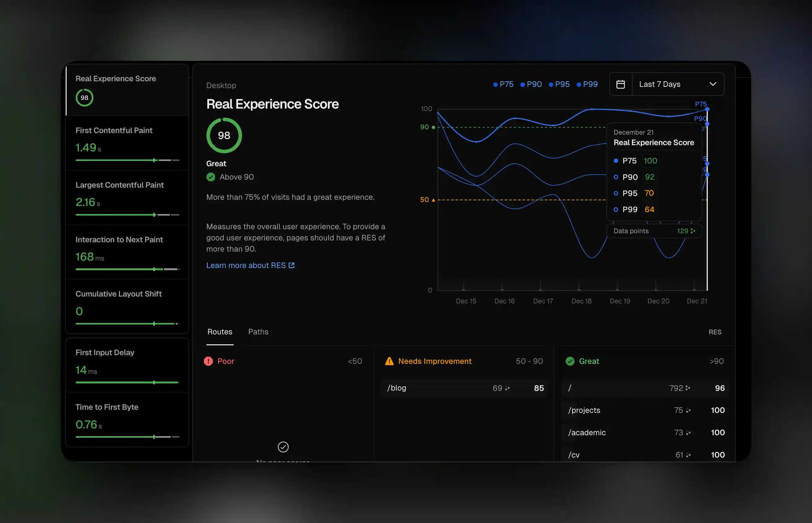The image size is (812, 523).
Task: Open the Learn more about RES link
Action: pyautogui.click(x=246, y=265)
